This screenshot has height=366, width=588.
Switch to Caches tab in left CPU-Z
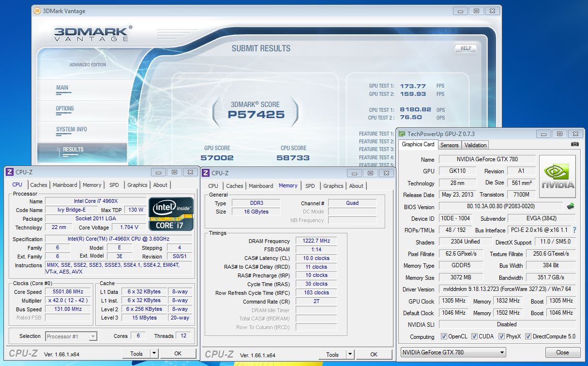point(39,185)
